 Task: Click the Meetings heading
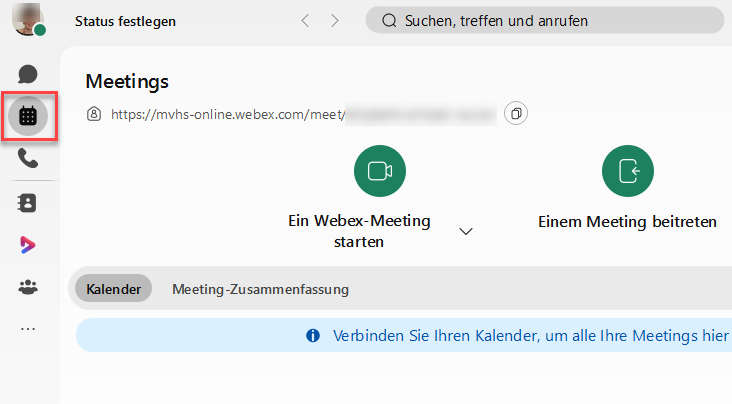tap(127, 82)
